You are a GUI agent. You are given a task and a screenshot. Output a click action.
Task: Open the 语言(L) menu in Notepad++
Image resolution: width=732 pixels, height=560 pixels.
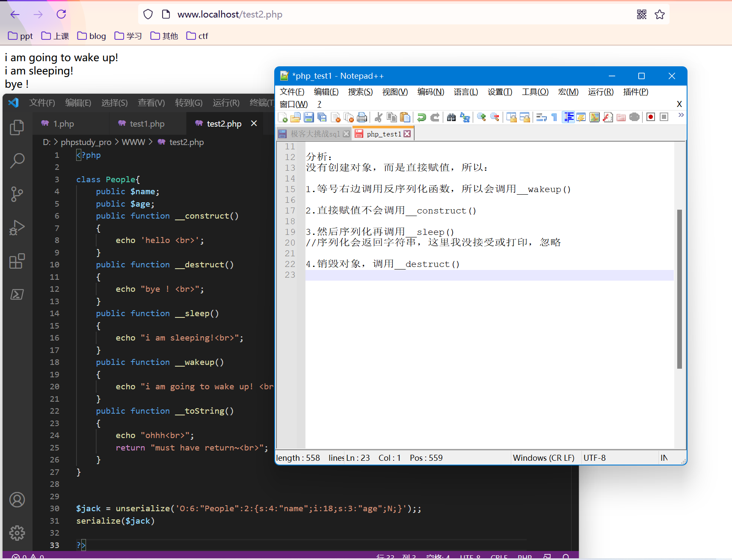click(x=466, y=92)
